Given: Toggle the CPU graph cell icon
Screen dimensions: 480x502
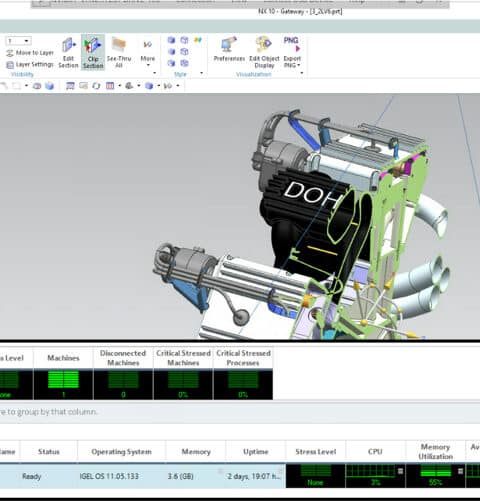Looking at the screenshot, I should click(x=400, y=471).
